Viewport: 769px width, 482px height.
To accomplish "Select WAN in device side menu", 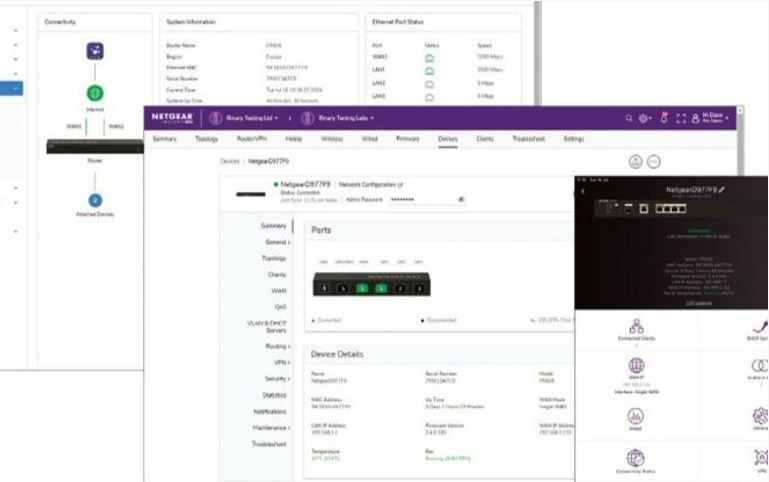I will tap(279, 291).
